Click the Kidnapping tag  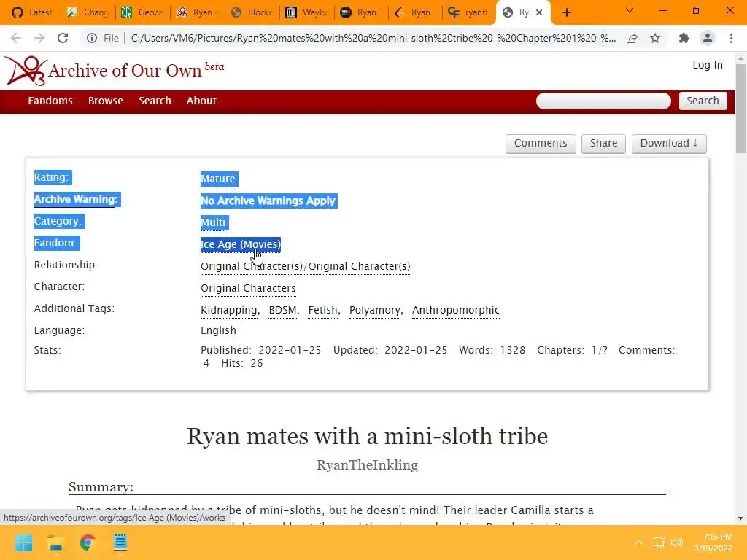point(228,310)
